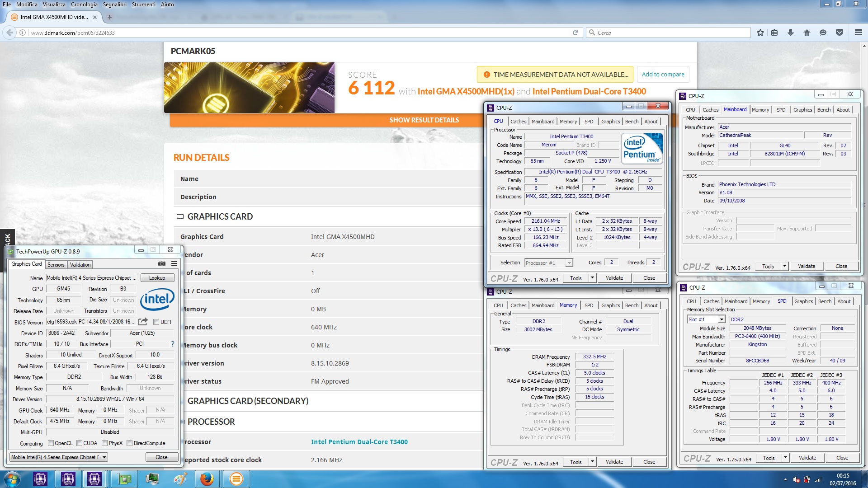This screenshot has height=488, width=868.
Task: Click the muted volume tray icon
Action: coord(797,480)
